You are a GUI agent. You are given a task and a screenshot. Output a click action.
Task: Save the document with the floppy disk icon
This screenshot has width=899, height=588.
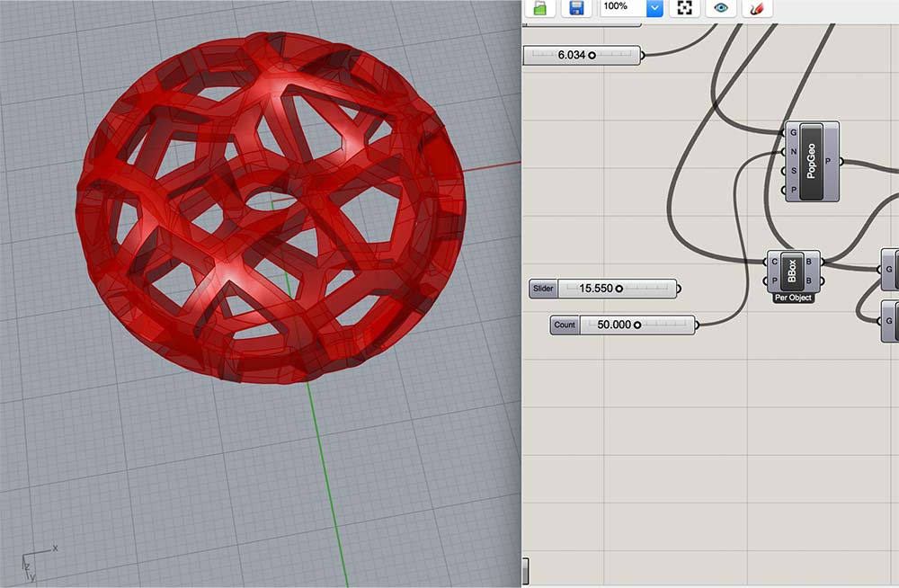coord(576,8)
